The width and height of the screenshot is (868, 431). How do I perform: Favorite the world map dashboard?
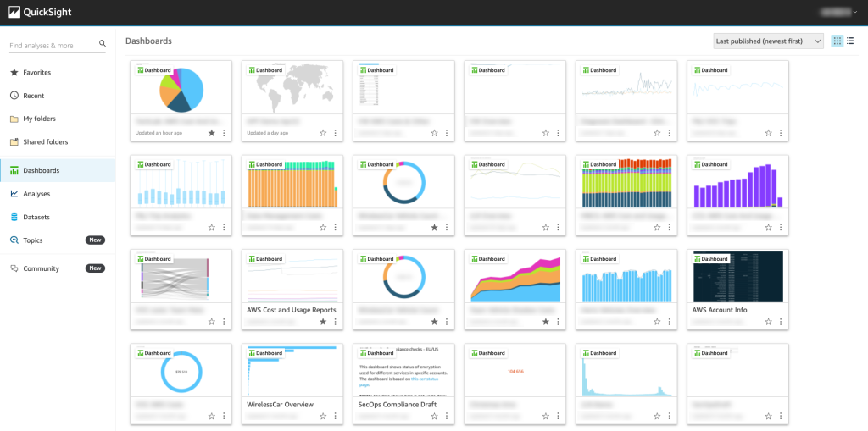[323, 133]
